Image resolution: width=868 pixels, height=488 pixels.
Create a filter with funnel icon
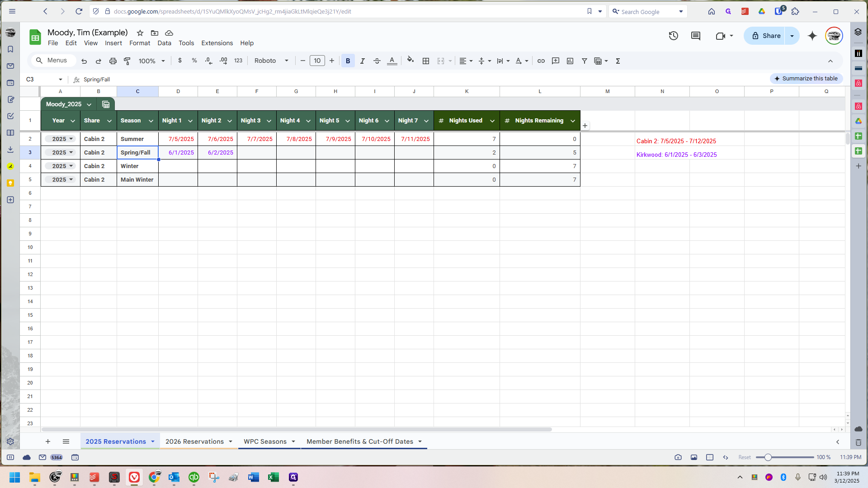click(585, 61)
